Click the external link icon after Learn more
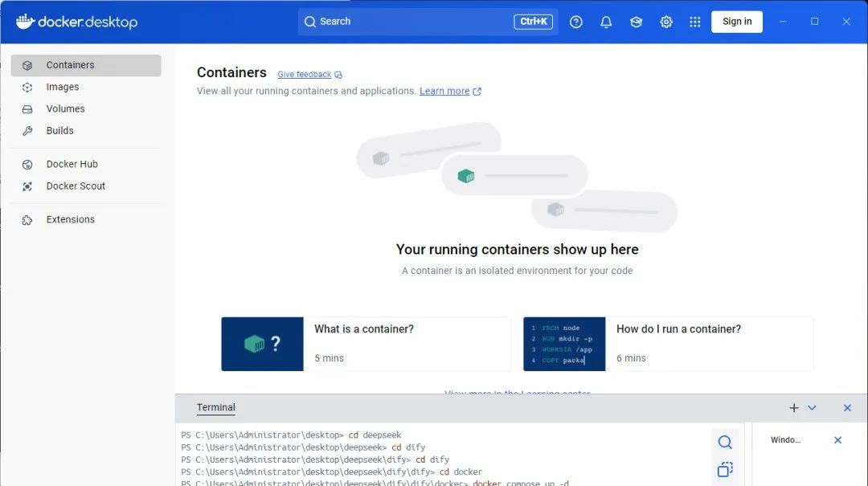 [x=477, y=92]
